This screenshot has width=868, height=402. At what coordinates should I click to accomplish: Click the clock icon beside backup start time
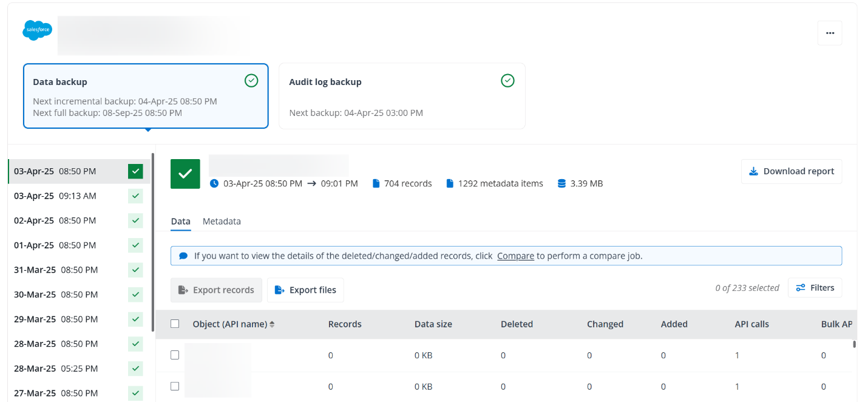point(214,183)
